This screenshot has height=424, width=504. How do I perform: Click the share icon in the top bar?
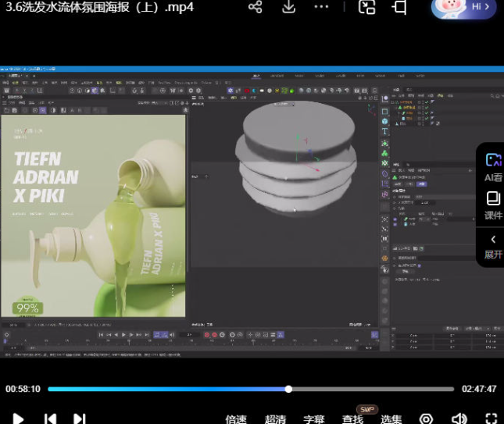click(255, 7)
